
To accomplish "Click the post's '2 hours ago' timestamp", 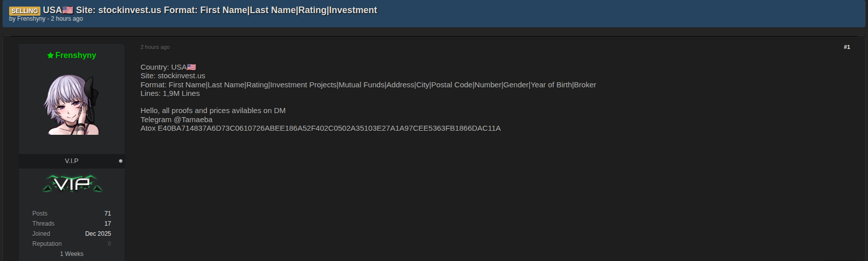I will click(155, 47).
